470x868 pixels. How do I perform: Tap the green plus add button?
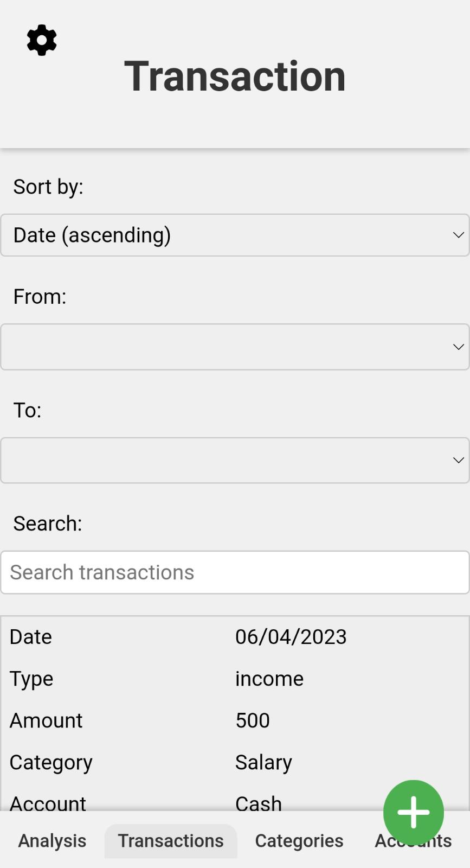coord(413,812)
